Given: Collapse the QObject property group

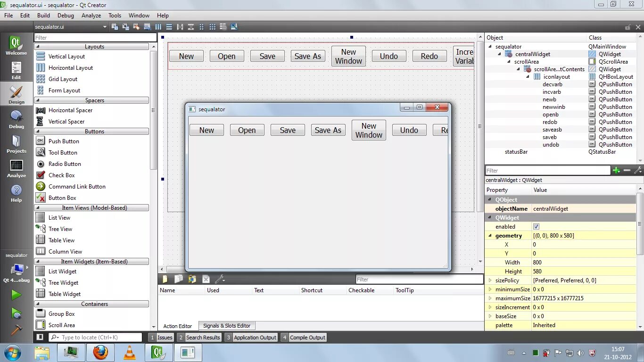Looking at the screenshot, I should [x=490, y=200].
